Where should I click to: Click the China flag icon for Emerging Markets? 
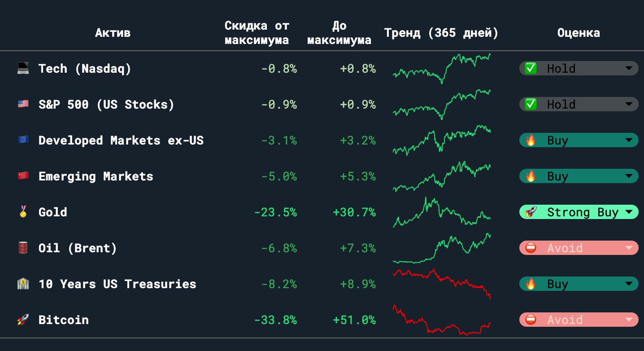pos(23,176)
